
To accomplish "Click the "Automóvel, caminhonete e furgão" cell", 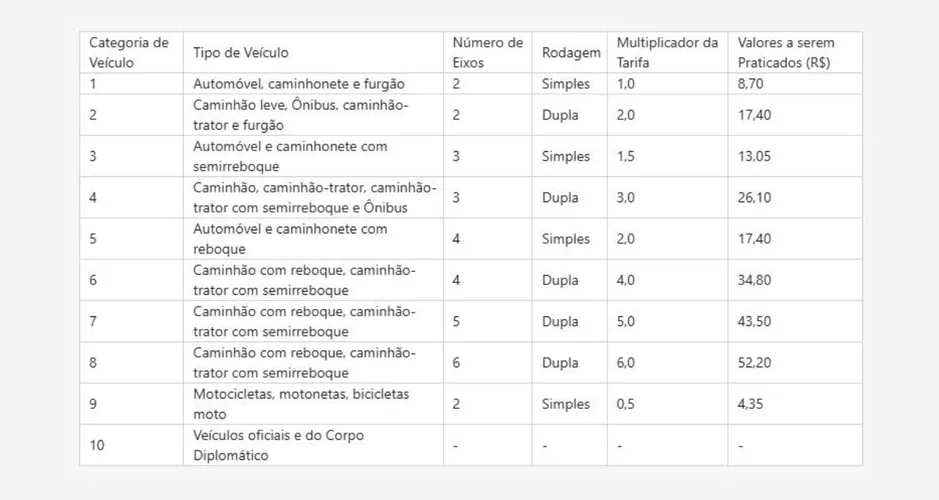I will pyautogui.click(x=298, y=84).
